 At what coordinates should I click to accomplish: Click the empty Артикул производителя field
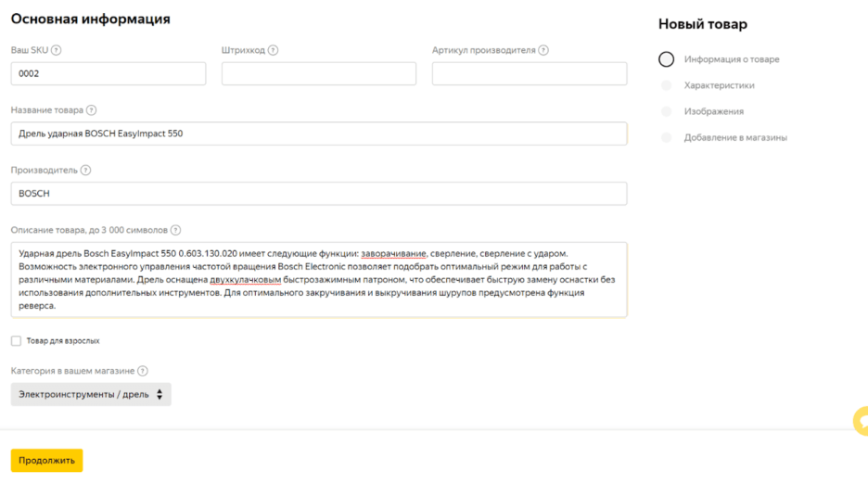tap(529, 74)
